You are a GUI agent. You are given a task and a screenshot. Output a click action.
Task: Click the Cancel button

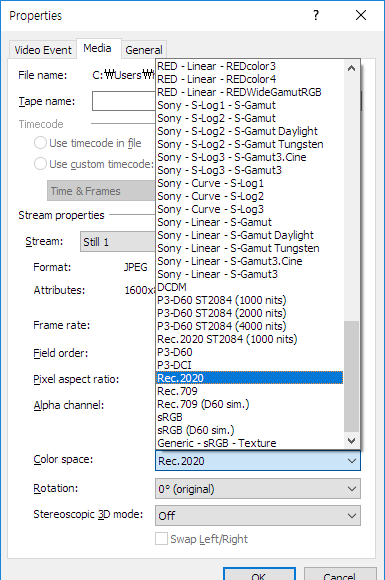pyautogui.click(x=340, y=574)
